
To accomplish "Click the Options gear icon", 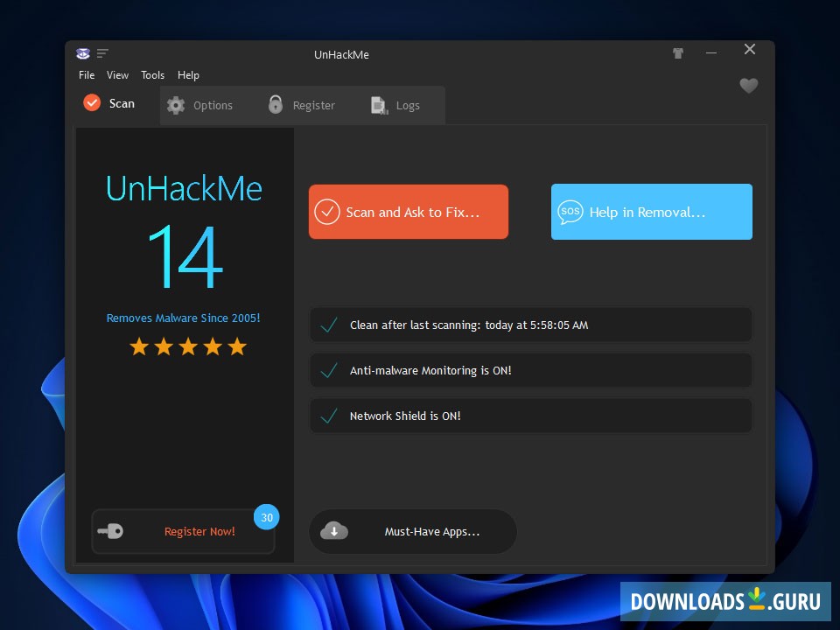I will tap(176, 106).
